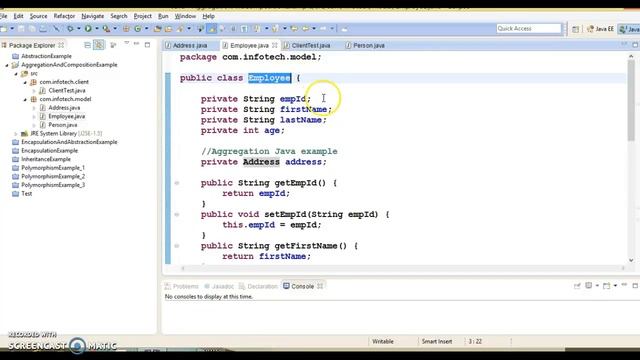Click the Open Type folder icon
The width and height of the screenshot is (640, 360).
158,29
